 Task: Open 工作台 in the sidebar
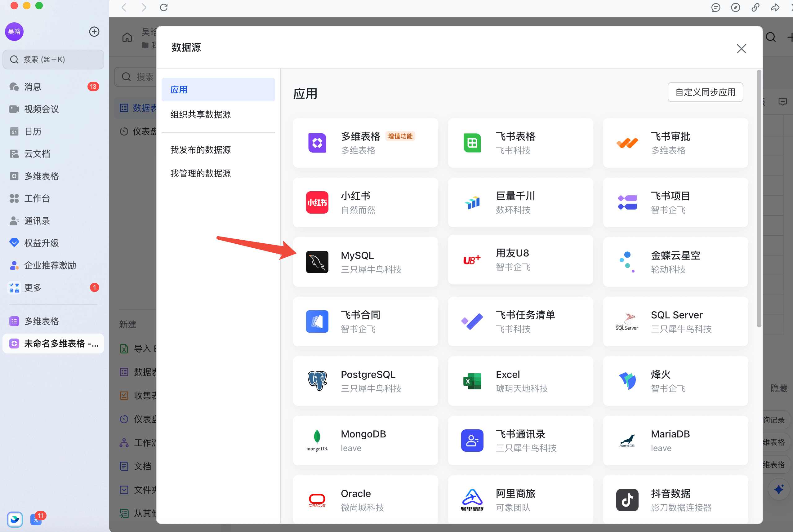tap(53, 198)
